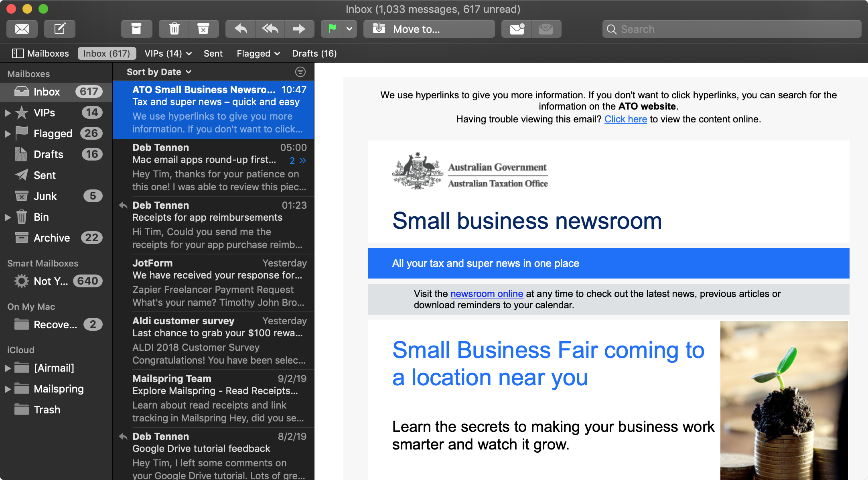Expand the VIPs mailbox triangle
868x480 pixels.
tap(8, 113)
